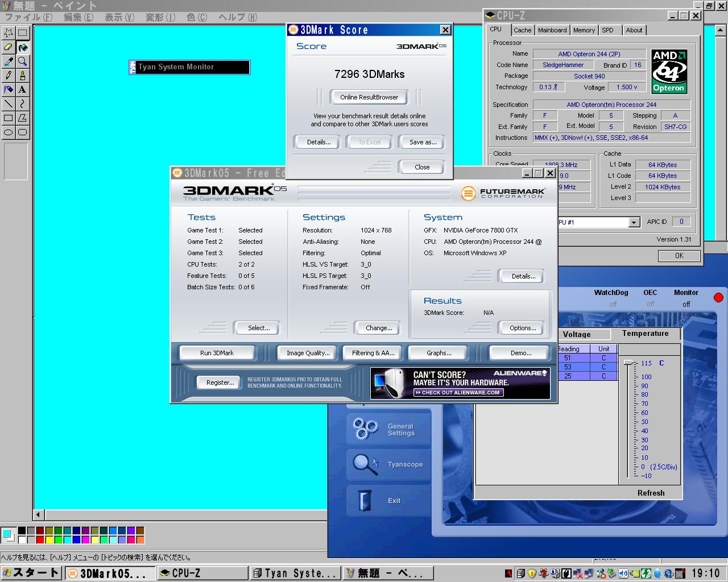Choose the Eraser tool in Paint

(9, 47)
